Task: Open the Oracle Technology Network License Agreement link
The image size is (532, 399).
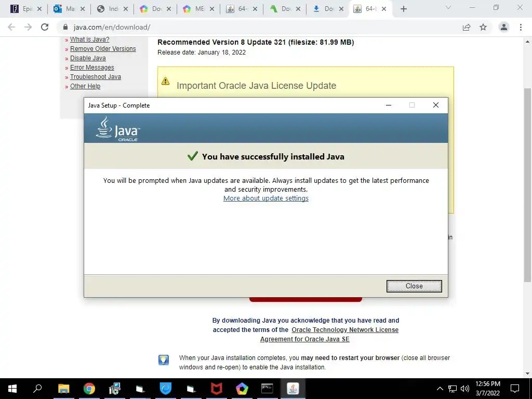Action: [x=345, y=330]
